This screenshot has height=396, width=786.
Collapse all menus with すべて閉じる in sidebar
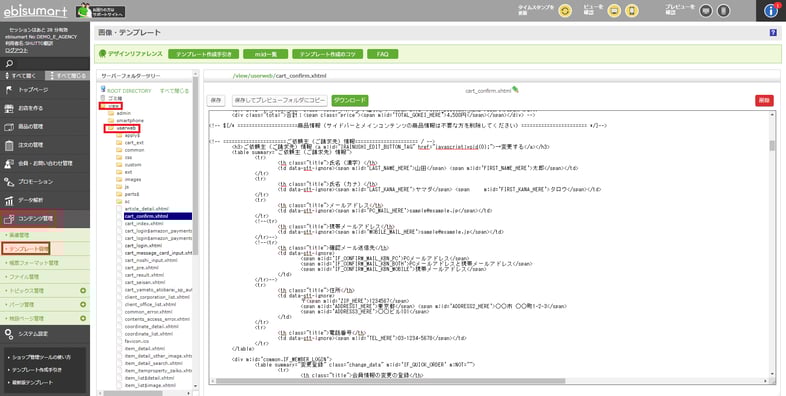point(67,76)
